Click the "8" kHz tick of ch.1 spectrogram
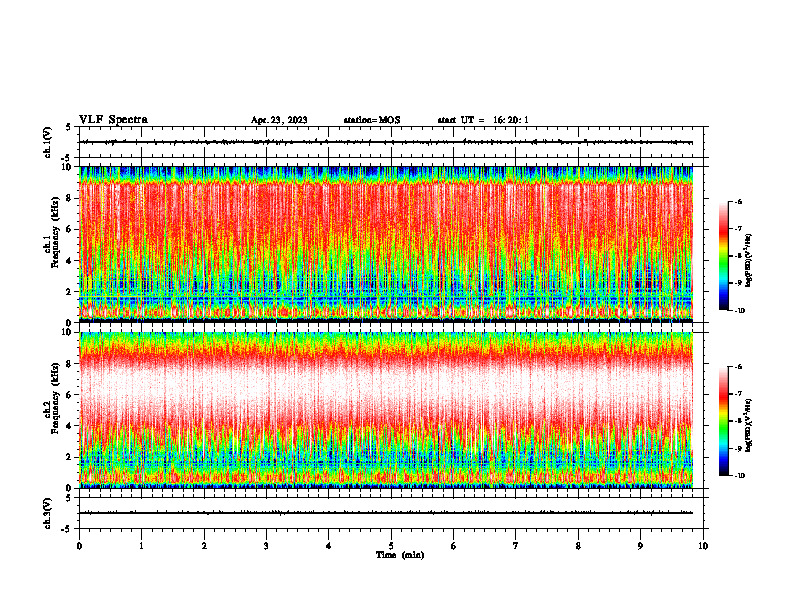This screenshot has width=792, height=612. click(70, 198)
